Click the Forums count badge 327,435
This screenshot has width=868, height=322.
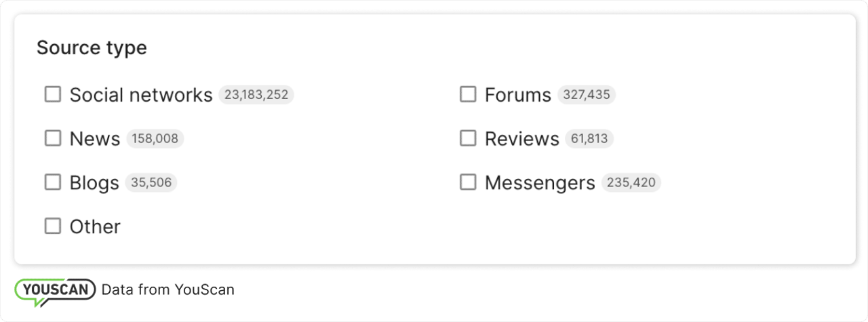(x=587, y=95)
